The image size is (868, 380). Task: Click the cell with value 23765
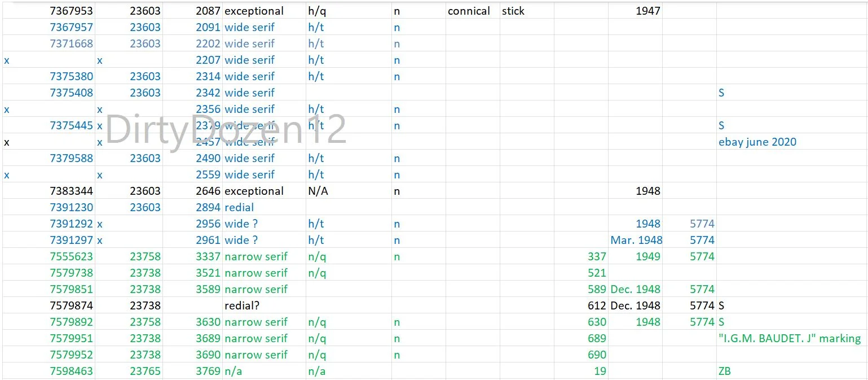(145, 371)
